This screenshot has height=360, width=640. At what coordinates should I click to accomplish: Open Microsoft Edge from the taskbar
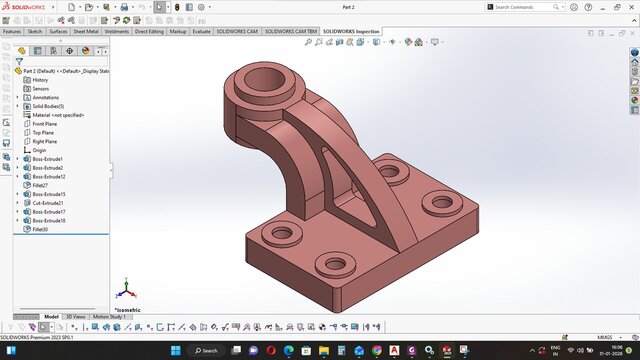tap(289, 351)
